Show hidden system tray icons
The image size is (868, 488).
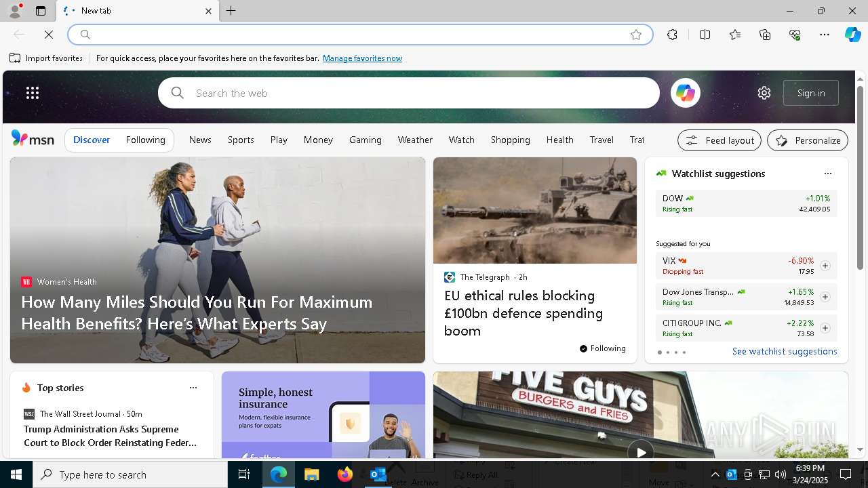coord(715,474)
